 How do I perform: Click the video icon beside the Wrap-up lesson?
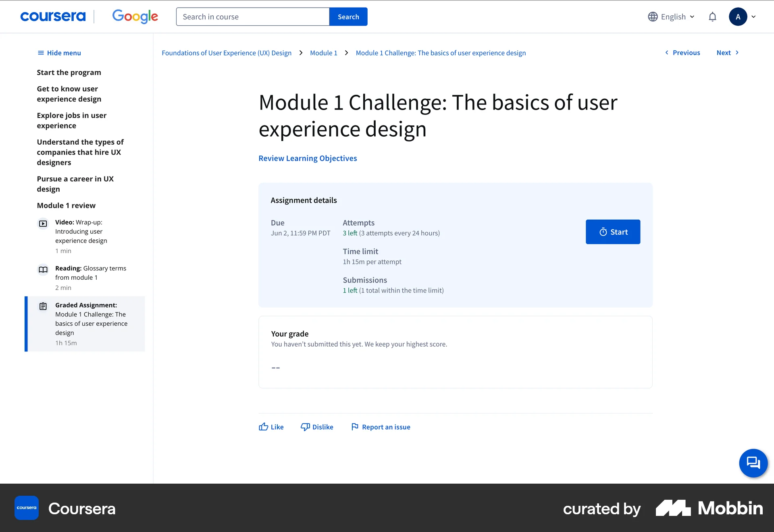(43, 224)
